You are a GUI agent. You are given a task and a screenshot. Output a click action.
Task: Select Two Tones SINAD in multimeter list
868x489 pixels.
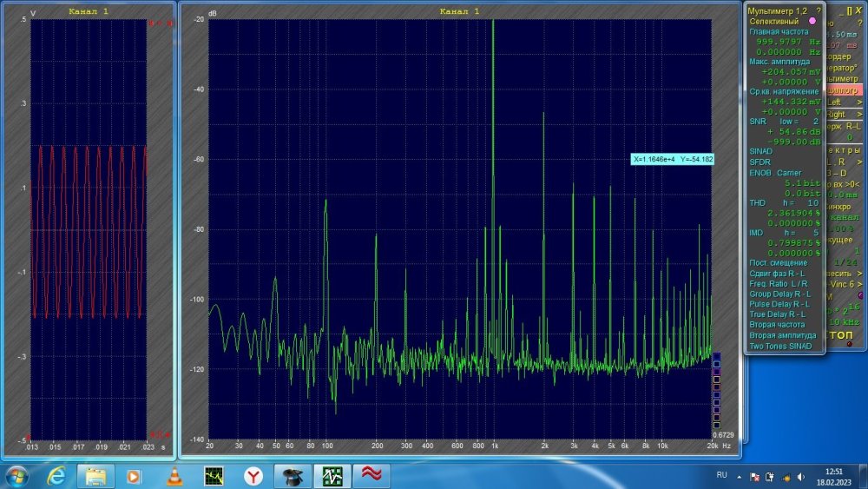[780, 346]
